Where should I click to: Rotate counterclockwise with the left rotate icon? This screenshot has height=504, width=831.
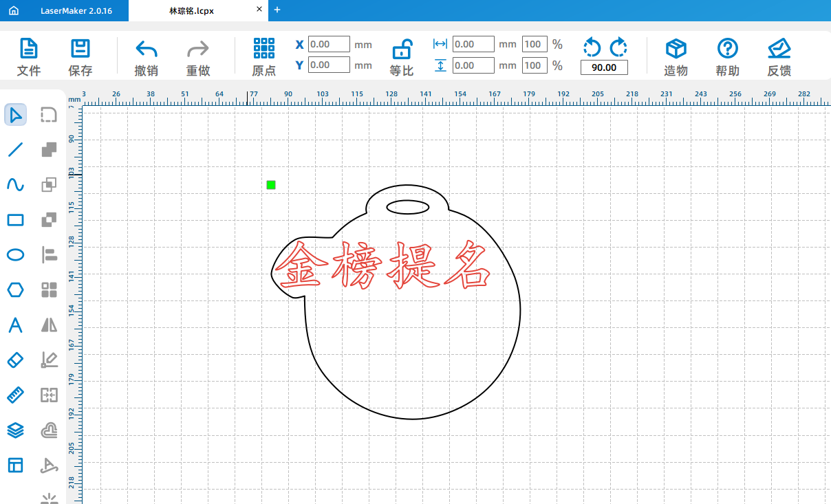(x=592, y=47)
